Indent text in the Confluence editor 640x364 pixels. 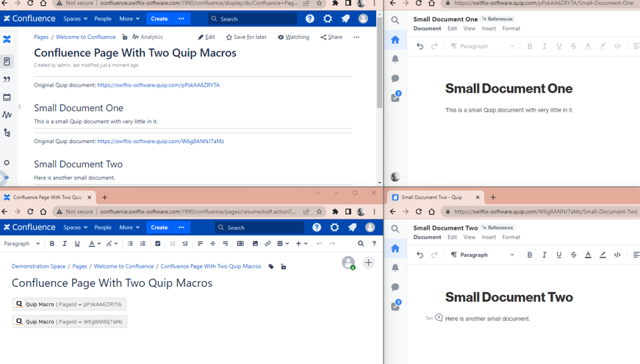click(185, 244)
